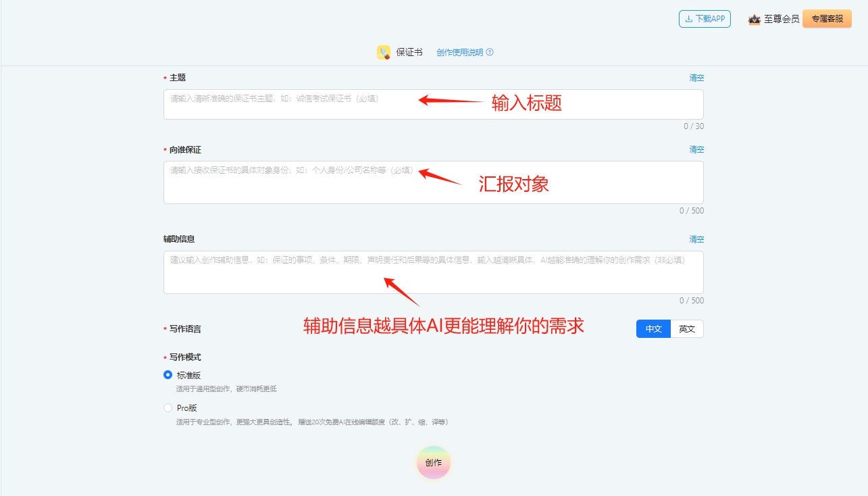This screenshot has width=868, height=496.
Task: Select the Pro版 radio button
Action: click(x=168, y=407)
